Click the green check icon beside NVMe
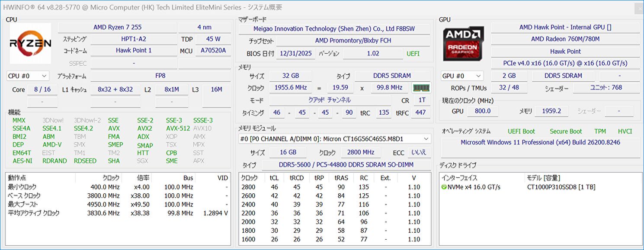Image resolution: width=644 pixels, height=250 pixels. click(444, 187)
